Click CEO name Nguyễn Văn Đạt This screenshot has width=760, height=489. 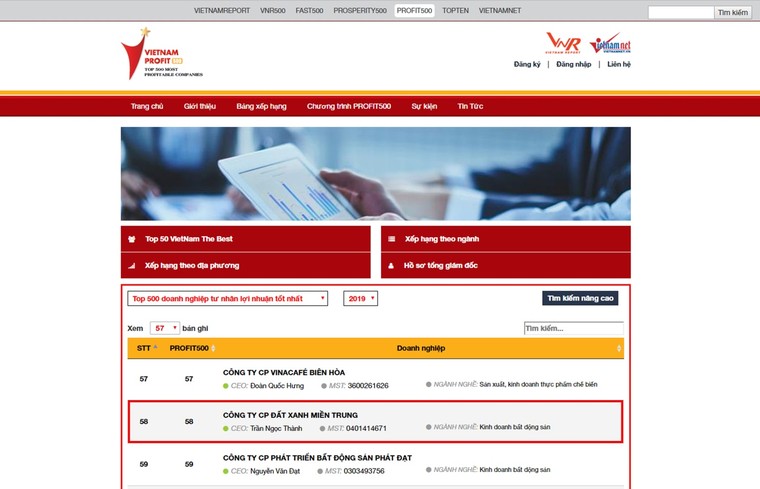[x=275, y=471]
